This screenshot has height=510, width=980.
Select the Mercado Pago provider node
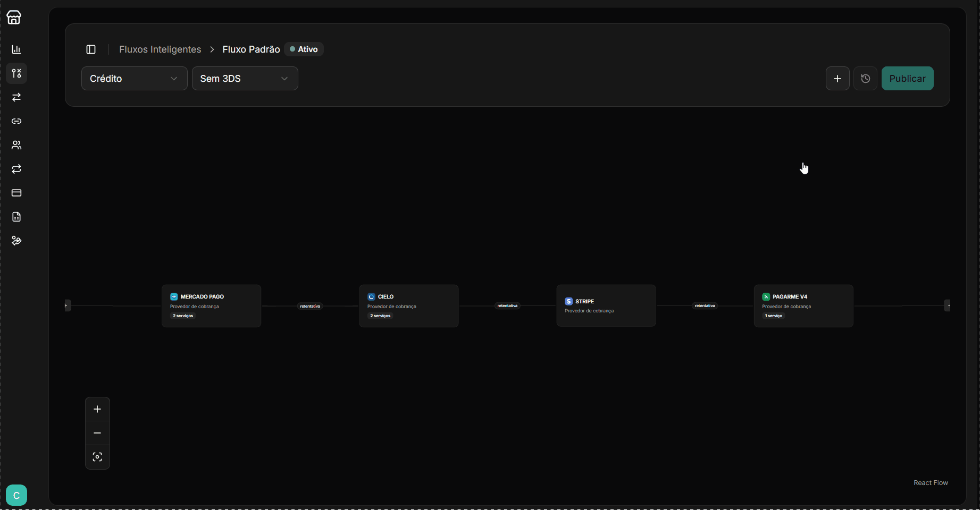pyautogui.click(x=212, y=306)
